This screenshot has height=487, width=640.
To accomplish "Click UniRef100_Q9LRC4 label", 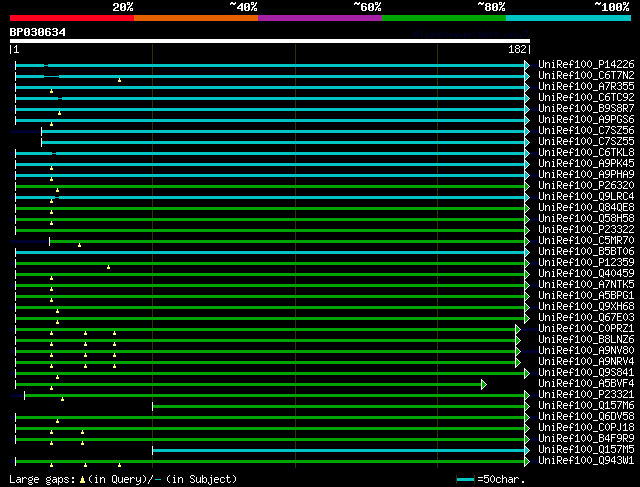I will pos(586,197).
